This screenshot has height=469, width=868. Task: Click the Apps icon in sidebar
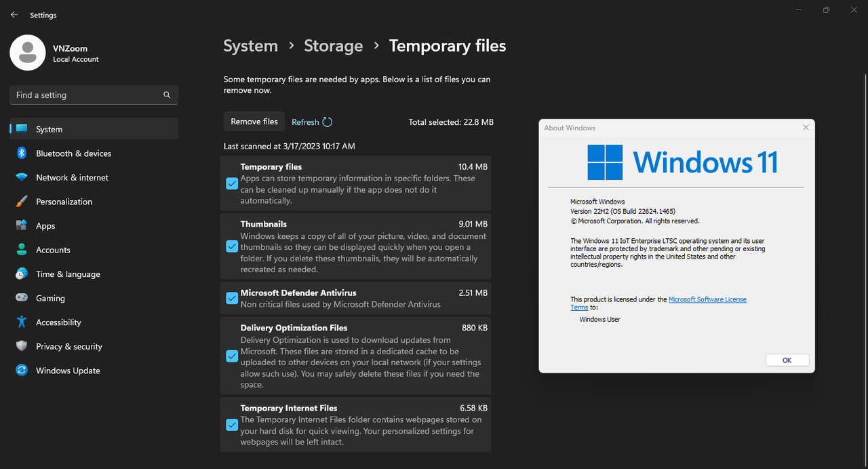coord(22,226)
